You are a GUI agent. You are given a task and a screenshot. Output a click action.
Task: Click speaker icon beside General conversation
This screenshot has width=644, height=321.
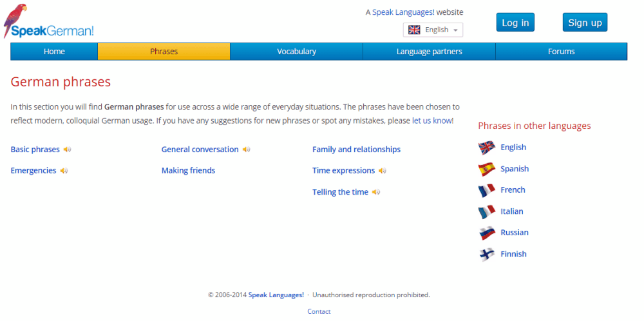[246, 150]
